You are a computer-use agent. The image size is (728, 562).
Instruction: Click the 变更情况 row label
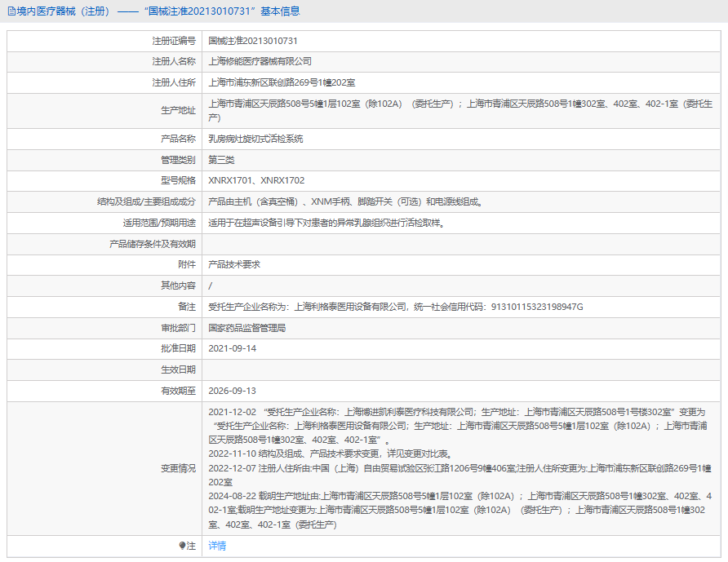click(x=178, y=468)
